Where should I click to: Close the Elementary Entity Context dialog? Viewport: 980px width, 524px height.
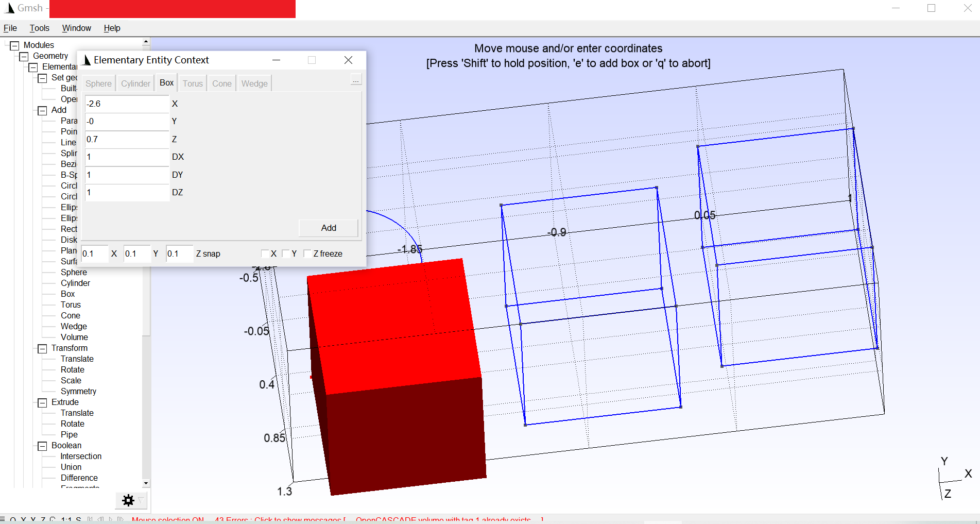pos(348,60)
